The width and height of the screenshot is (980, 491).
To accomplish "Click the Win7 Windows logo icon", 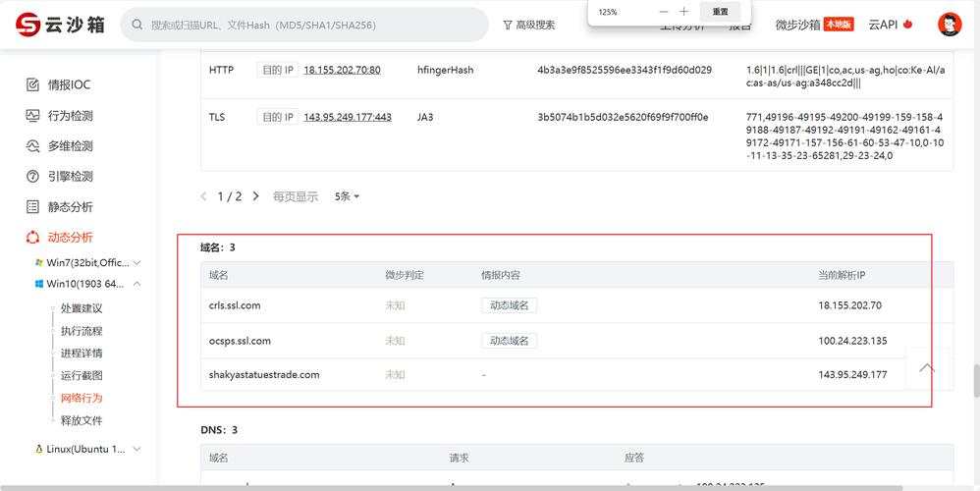I will pos(39,263).
